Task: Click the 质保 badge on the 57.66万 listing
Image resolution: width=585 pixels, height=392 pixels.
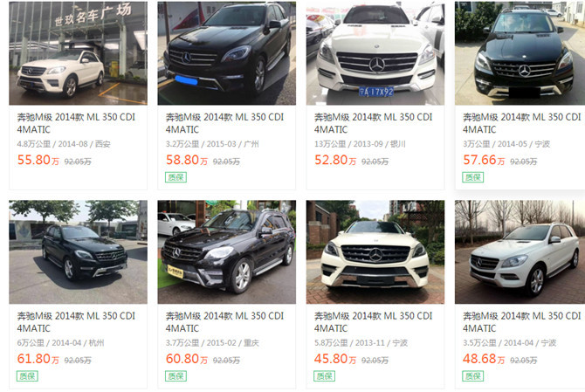Action: 473,177
